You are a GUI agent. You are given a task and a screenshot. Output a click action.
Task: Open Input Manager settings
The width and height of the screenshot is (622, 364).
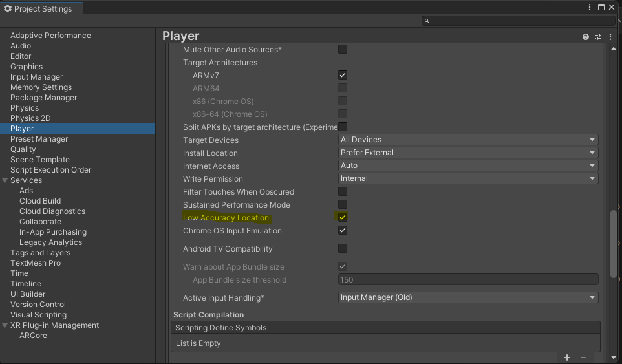click(x=36, y=76)
